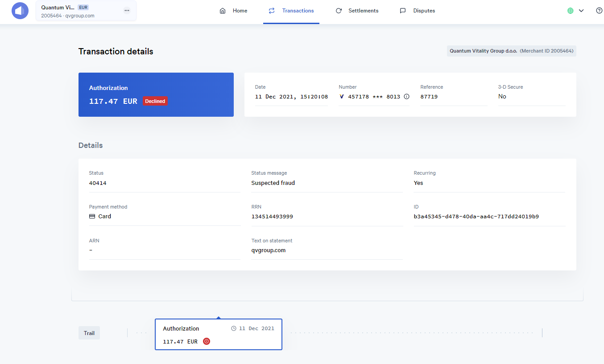Click the green globe language icon

point(570,11)
